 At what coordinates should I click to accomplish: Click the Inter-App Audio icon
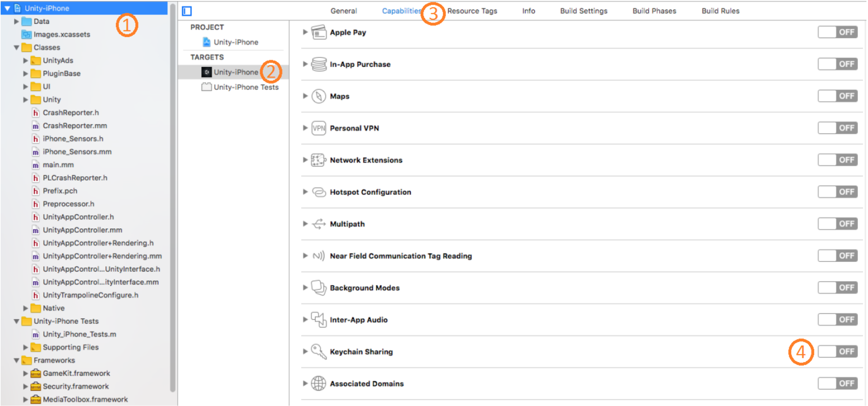click(x=318, y=320)
